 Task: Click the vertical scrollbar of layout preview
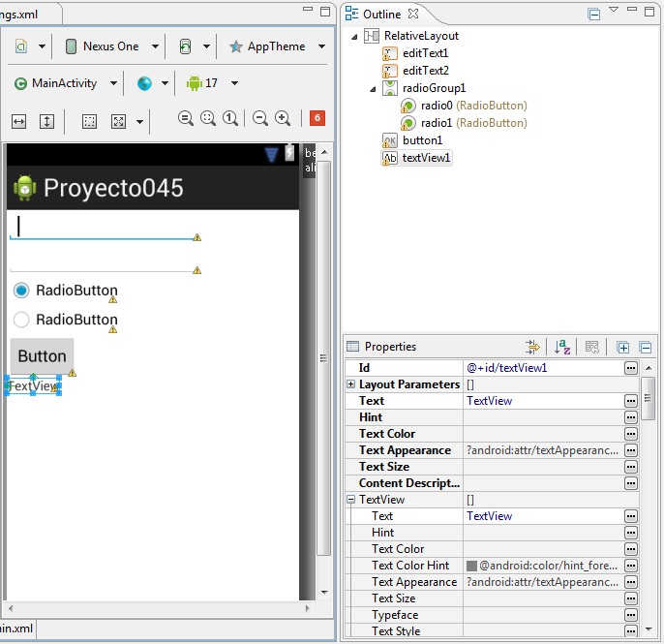[x=324, y=358]
